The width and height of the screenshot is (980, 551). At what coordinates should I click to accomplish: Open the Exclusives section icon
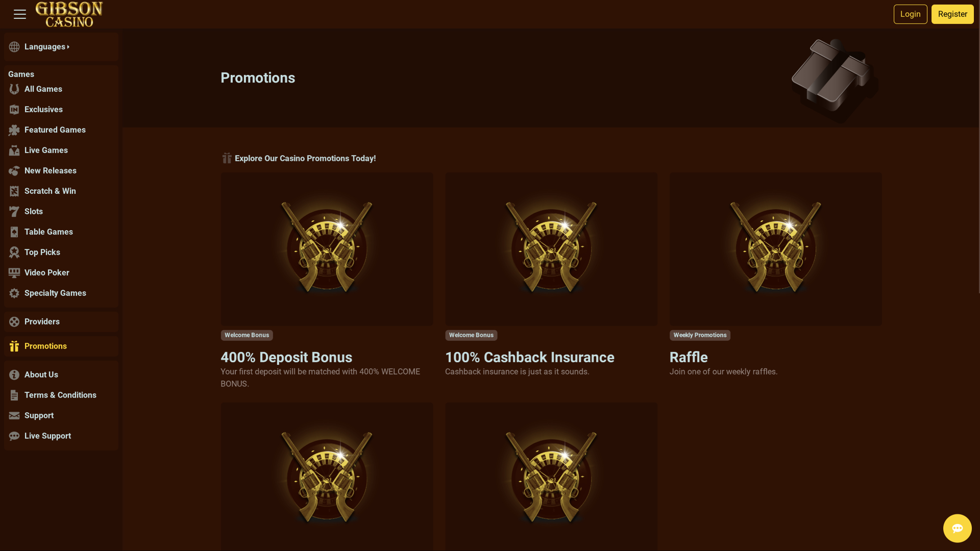pos(14,109)
